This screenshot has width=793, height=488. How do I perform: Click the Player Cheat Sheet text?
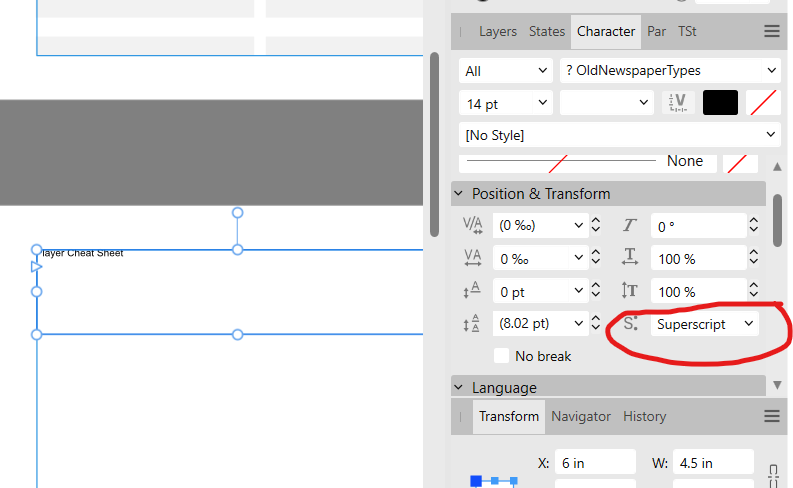coord(82,253)
